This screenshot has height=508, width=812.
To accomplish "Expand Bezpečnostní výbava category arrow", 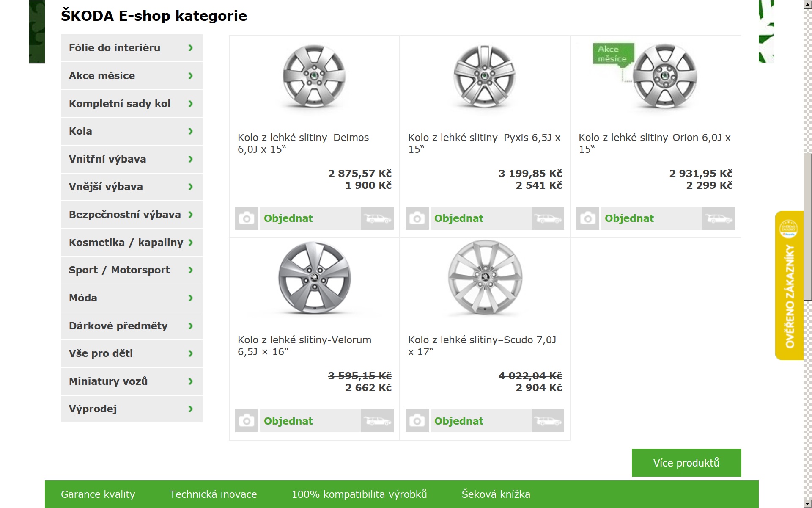I will tap(191, 215).
